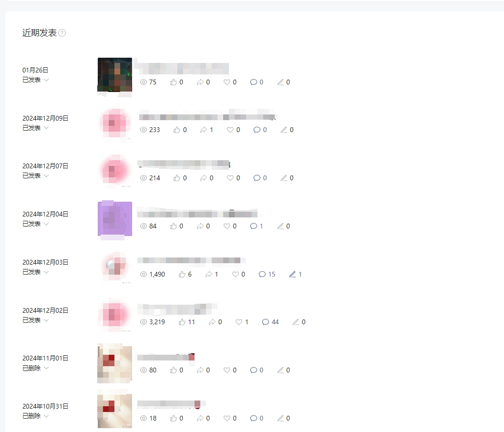Open the dark cover thumbnail for 01月26日
504x432 pixels.
pos(115,75)
